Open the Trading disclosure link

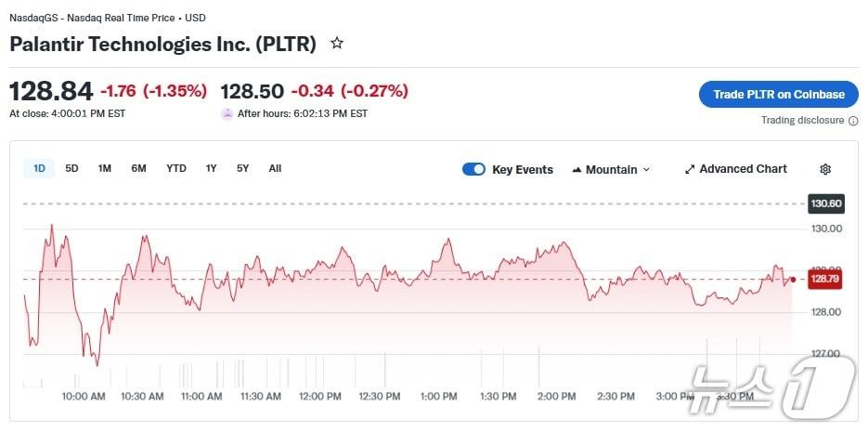802,121
